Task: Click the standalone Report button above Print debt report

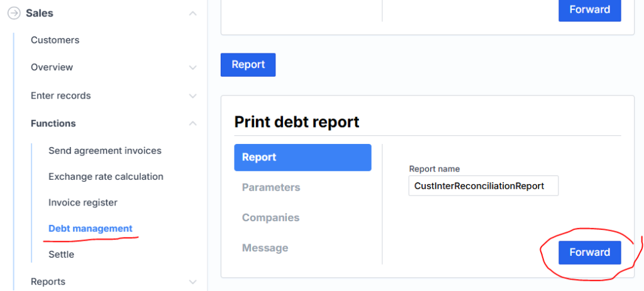Action: [248, 65]
